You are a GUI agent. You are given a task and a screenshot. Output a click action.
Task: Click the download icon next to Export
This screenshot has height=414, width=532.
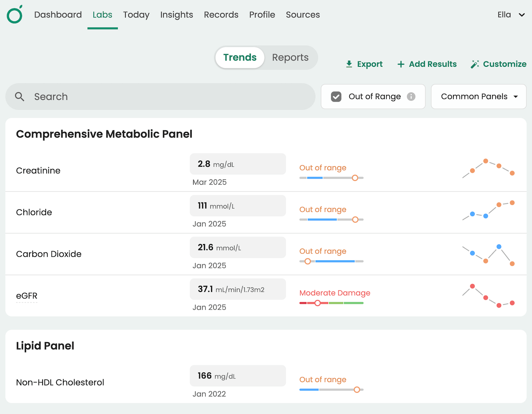pyautogui.click(x=349, y=64)
